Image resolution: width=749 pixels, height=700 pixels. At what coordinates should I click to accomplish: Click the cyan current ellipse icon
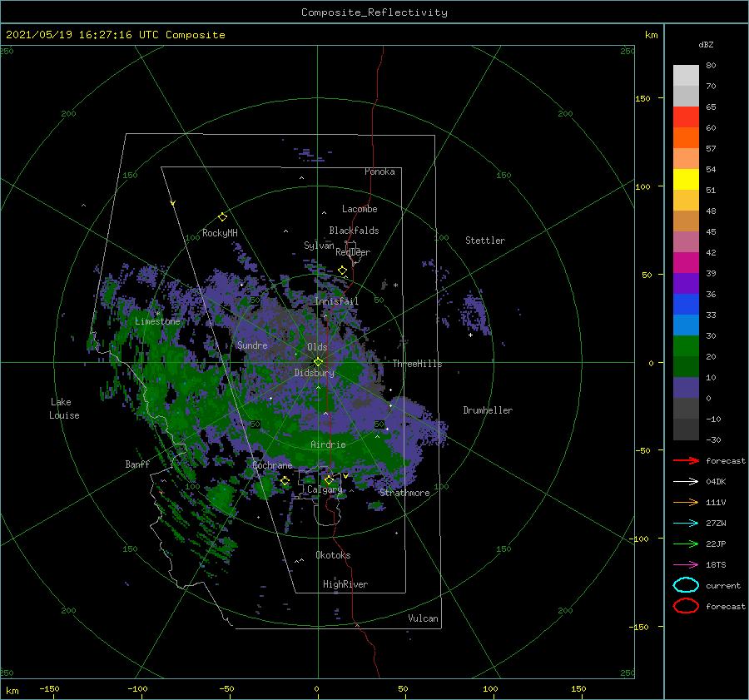(686, 585)
